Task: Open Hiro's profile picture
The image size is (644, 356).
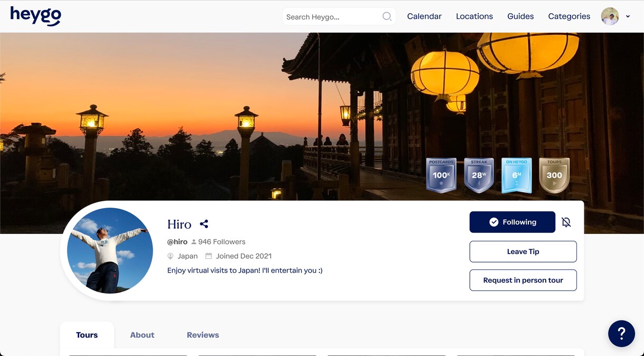Action: [x=110, y=250]
